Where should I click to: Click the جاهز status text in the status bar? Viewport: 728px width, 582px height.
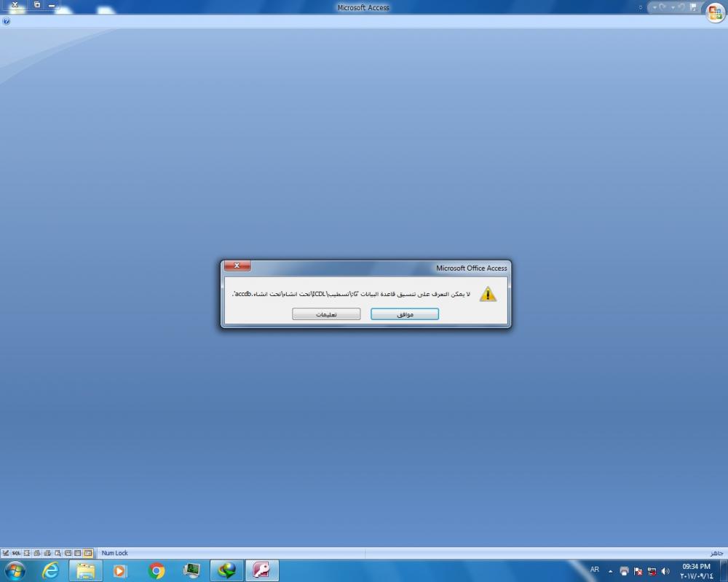[x=716, y=553]
